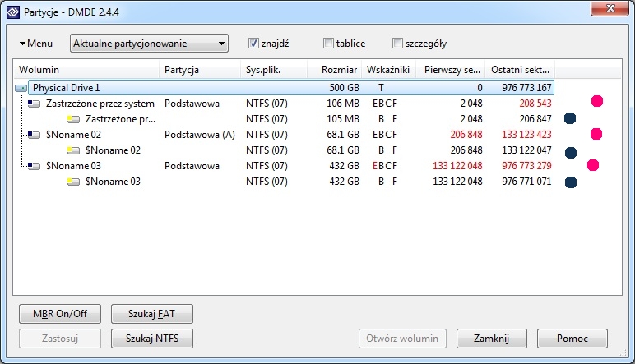
Task: Click the red 133 122 048 first sector value
Action: point(457,166)
